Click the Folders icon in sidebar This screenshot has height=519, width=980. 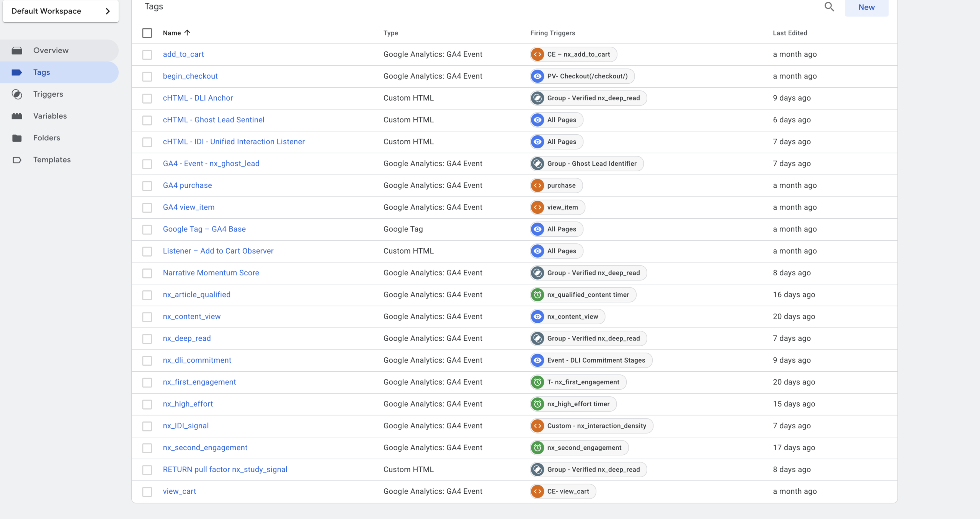pos(17,138)
